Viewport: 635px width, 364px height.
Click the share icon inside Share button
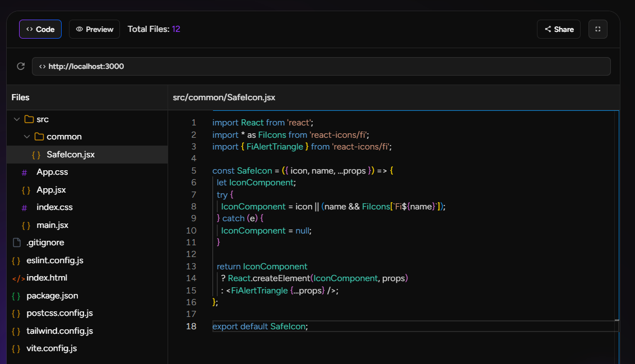[x=548, y=29]
